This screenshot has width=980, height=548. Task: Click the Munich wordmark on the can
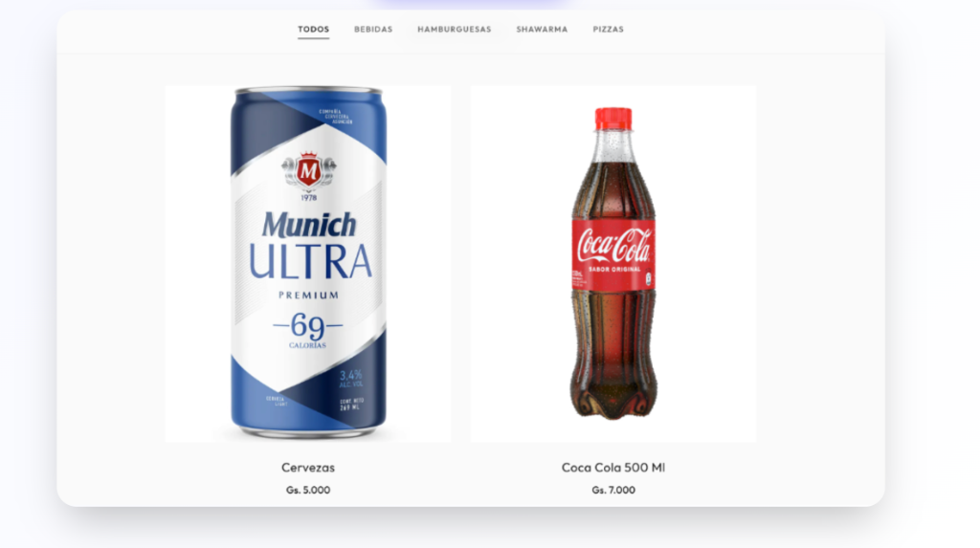pos(309,225)
